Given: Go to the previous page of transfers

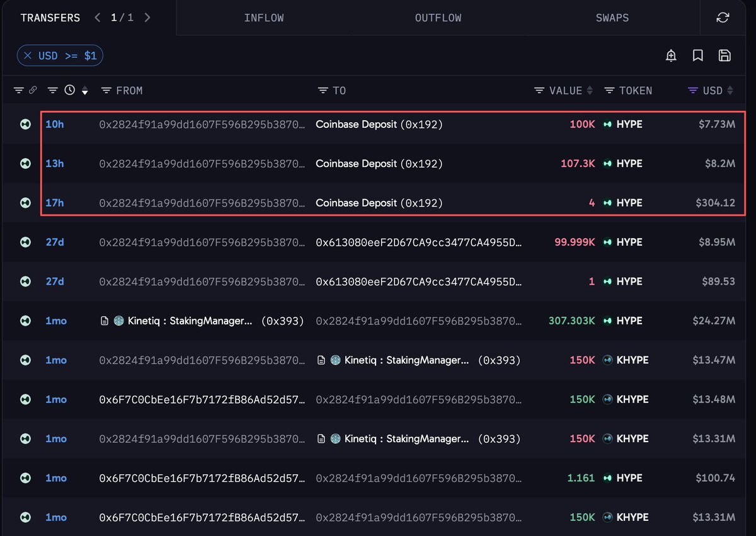Looking at the screenshot, I should pos(98,18).
